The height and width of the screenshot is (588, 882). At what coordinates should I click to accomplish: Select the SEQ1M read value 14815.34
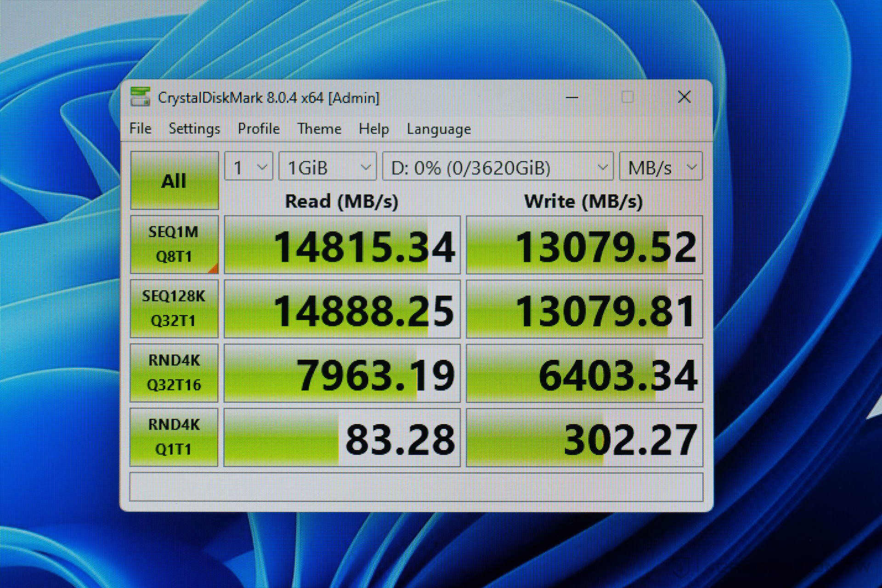342,245
